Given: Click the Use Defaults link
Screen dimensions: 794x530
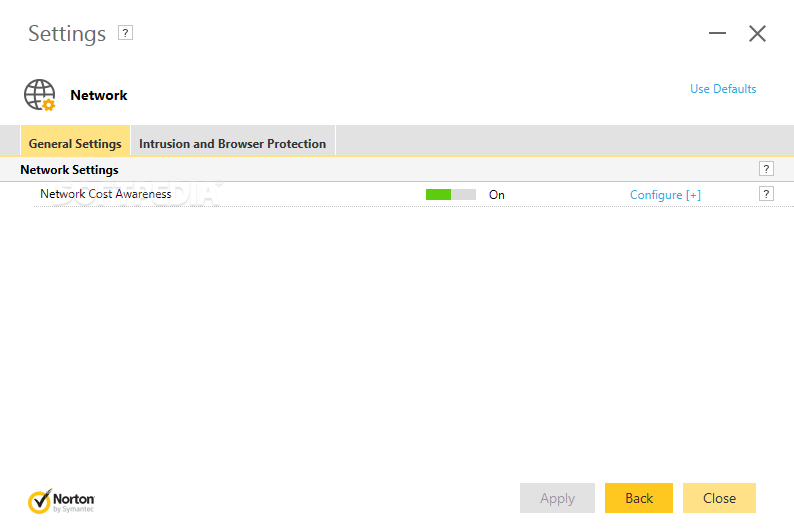Looking at the screenshot, I should click(723, 89).
